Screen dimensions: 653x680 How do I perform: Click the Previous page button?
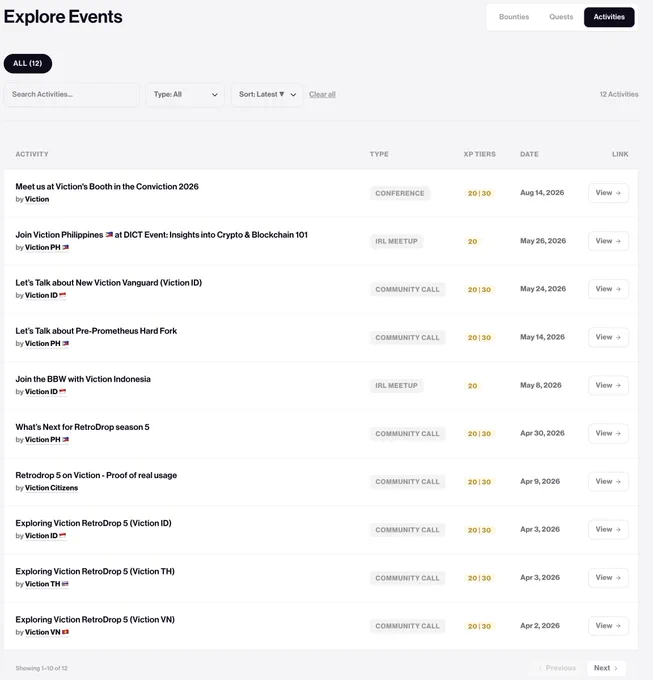pyautogui.click(x=558, y=668)
